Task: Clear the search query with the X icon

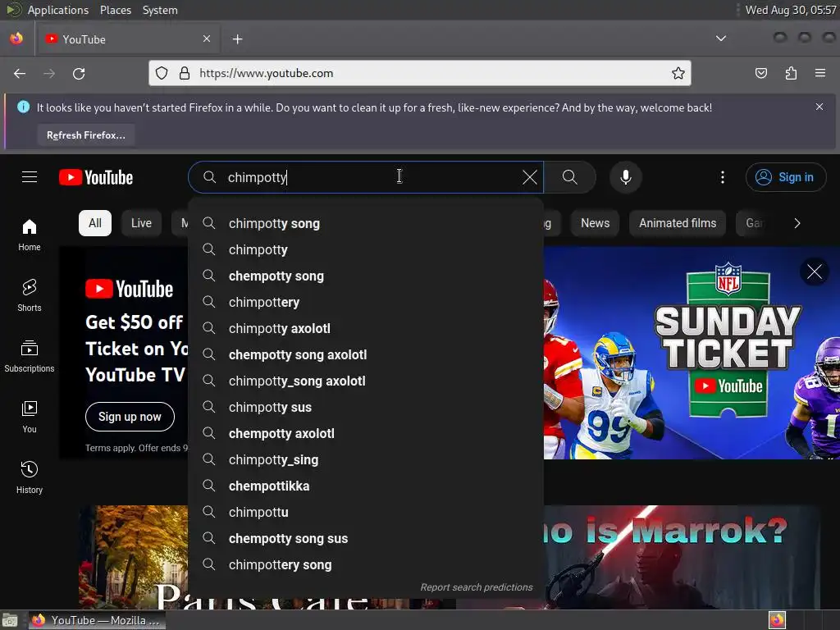Action: (x=529, y=177)
